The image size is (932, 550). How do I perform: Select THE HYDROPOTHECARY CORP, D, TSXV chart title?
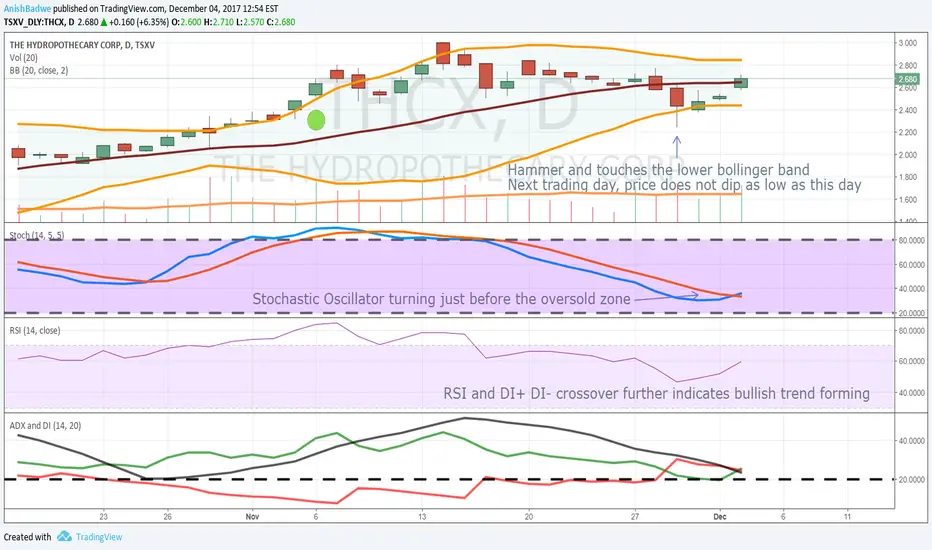tap(82, 45)
